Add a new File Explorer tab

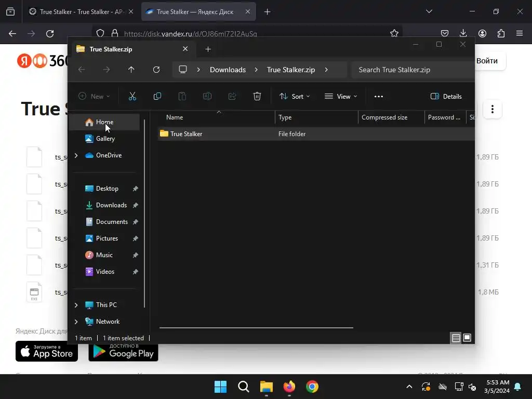tap(208, 49)
